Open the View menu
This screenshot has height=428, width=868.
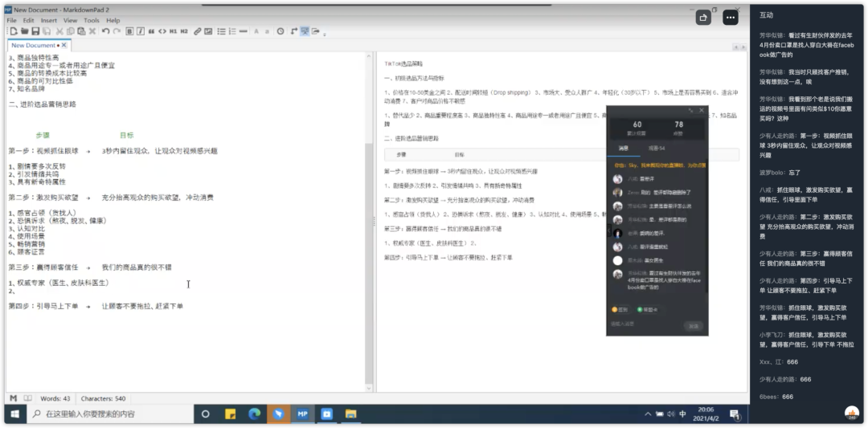pyautogui.click(x=70, y=20)
